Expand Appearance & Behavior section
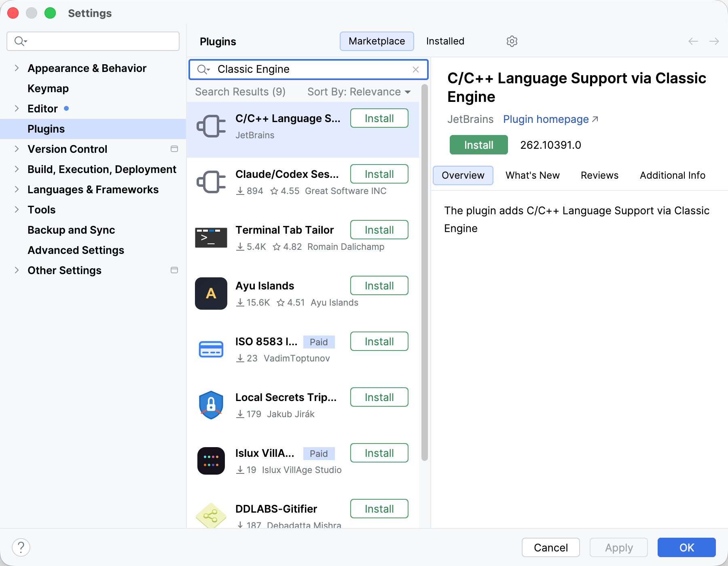 [17, 68]
